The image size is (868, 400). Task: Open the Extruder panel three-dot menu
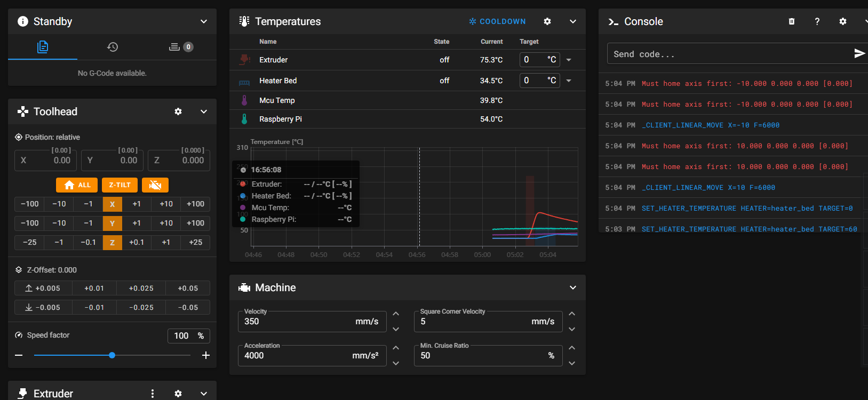pyautogui.click(x=153, y=394)
